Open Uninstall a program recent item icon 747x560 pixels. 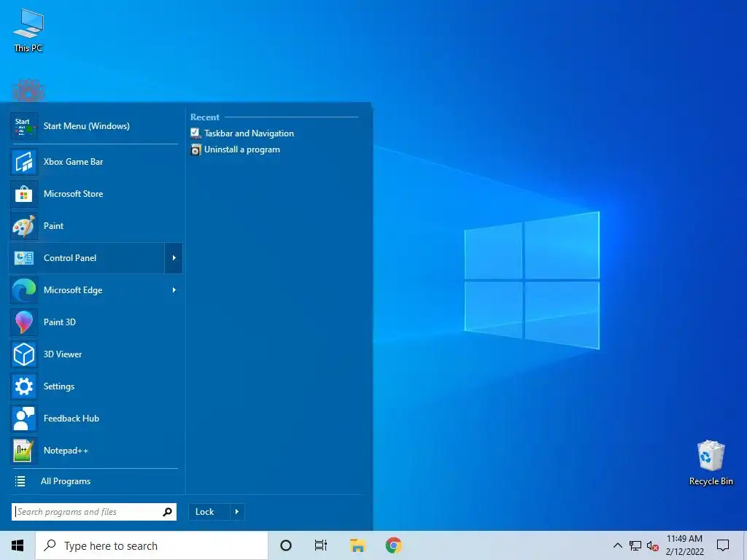tap(196, 149)
